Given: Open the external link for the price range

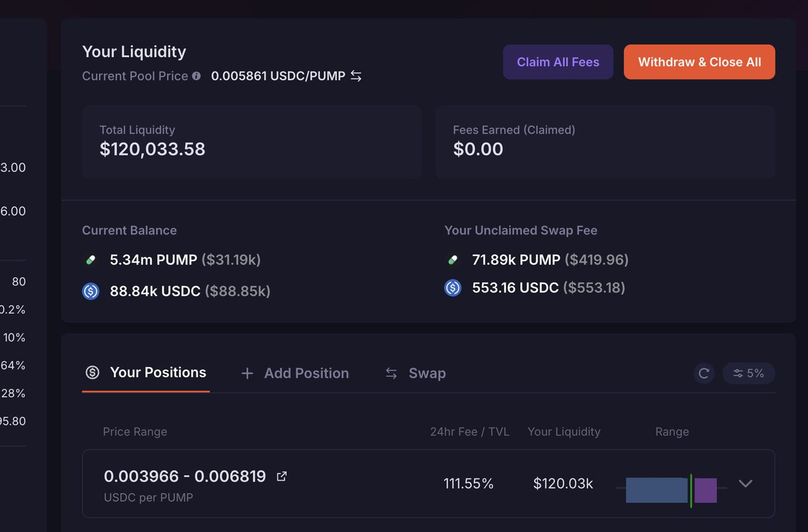Looking at the screenshot, I should [x=281, y=475].
